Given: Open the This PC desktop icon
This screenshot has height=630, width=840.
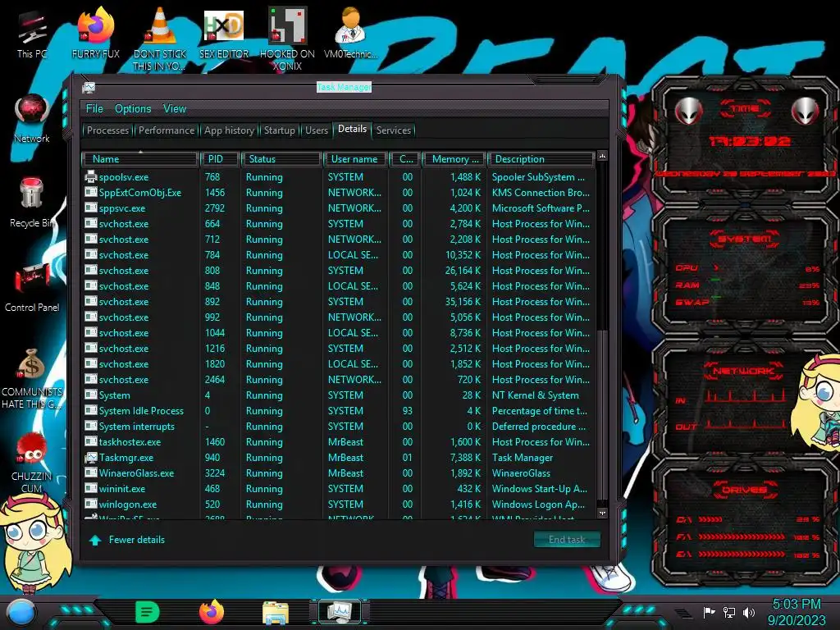Looking at the screenshot, I should (32, 34).
